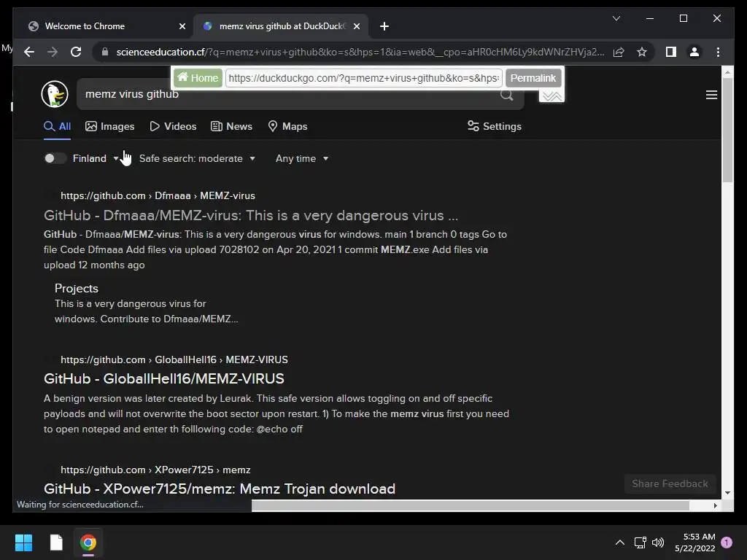The image size is (747, 560).
Task: Click result snippet 'This is a very dangerous virus for'
Action: [130, 303]
